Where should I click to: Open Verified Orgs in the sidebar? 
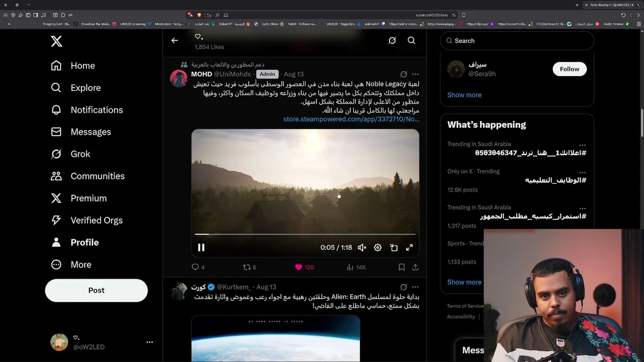87,220
